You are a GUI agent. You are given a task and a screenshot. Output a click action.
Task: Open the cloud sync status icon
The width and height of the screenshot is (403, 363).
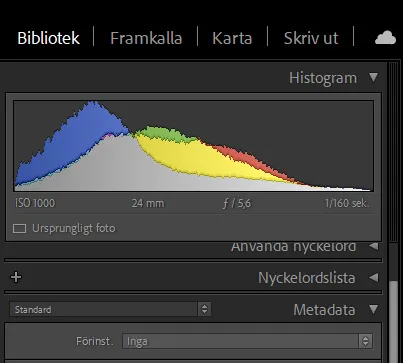coord(385,38)
